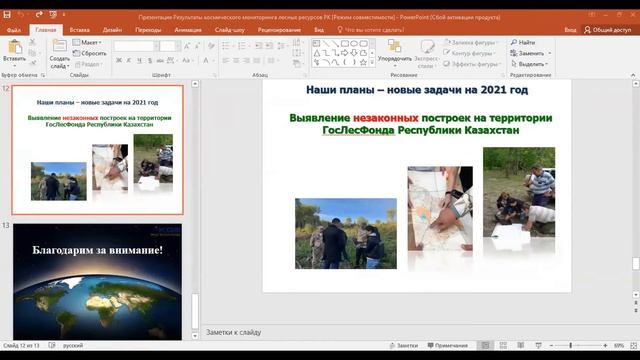
Task: Apply bold with the Ж icon
Action: (x=119, y=60)
